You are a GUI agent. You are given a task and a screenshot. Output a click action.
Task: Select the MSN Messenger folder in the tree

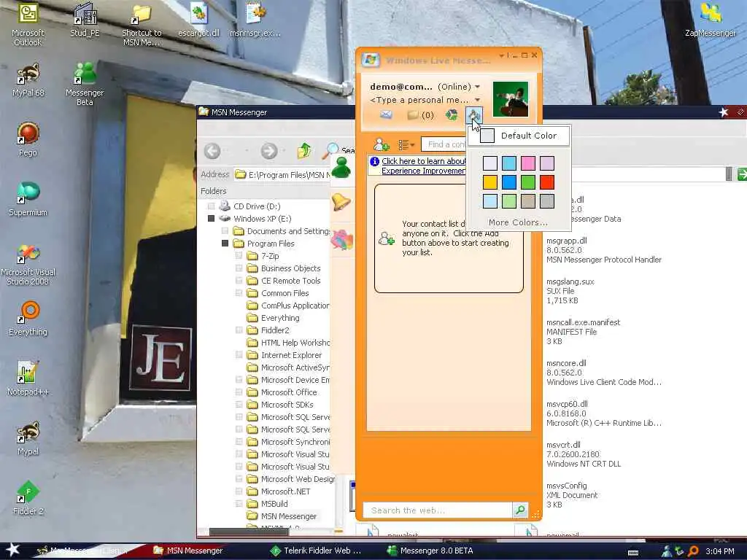289,516
